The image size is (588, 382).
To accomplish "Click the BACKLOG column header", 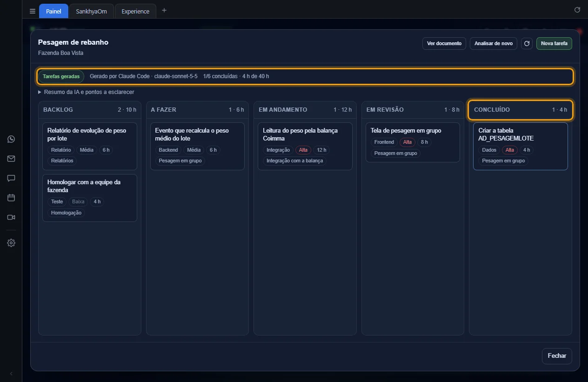I will [x=90, y=110].
